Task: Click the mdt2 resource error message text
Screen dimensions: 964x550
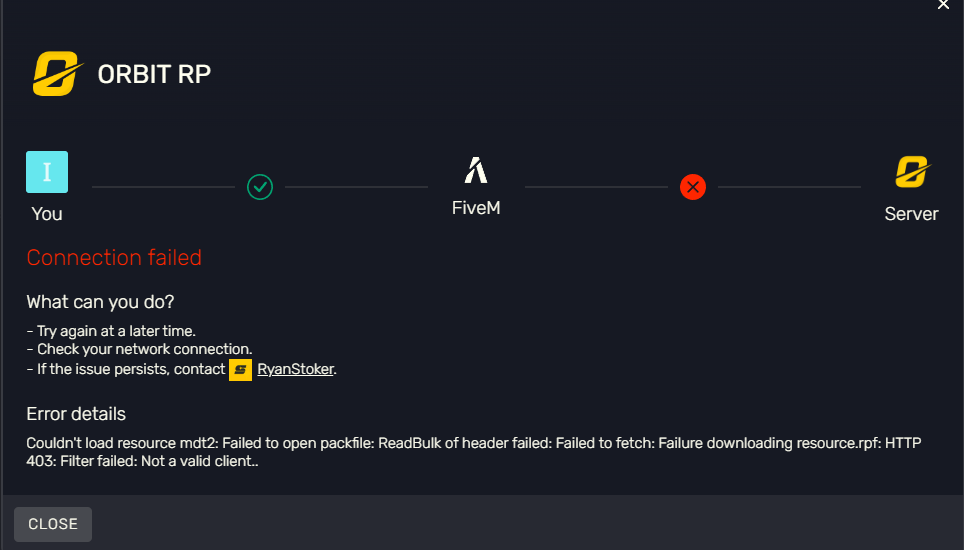Action: point(475,452)
